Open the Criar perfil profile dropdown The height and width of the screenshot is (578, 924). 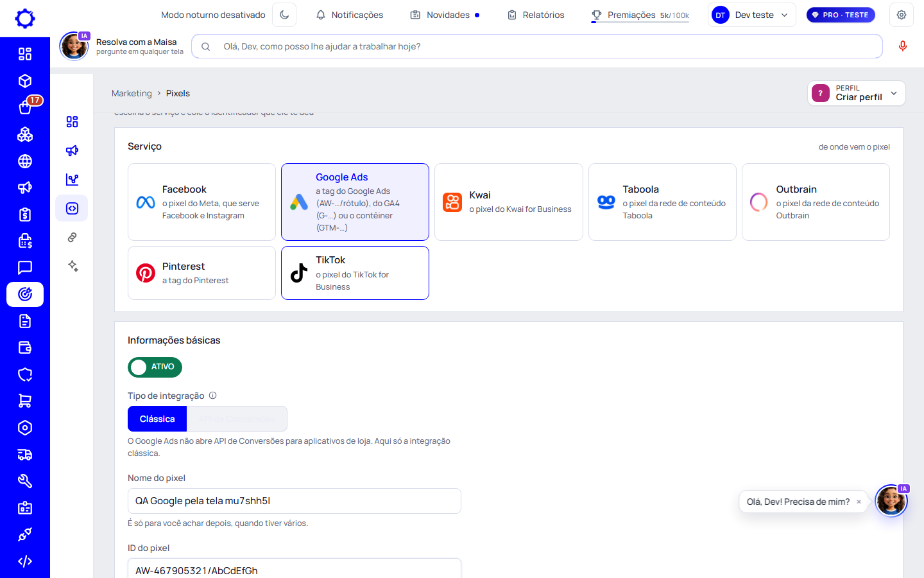tap(857, 93)
